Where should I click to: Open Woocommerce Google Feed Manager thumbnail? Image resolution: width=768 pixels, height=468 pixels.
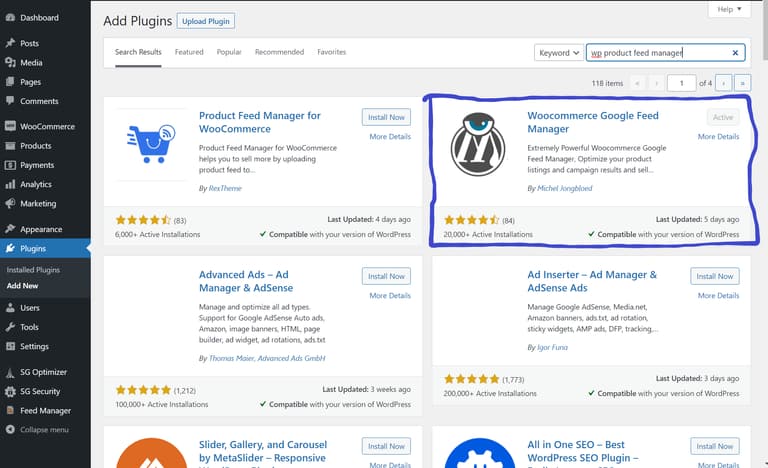478,144
